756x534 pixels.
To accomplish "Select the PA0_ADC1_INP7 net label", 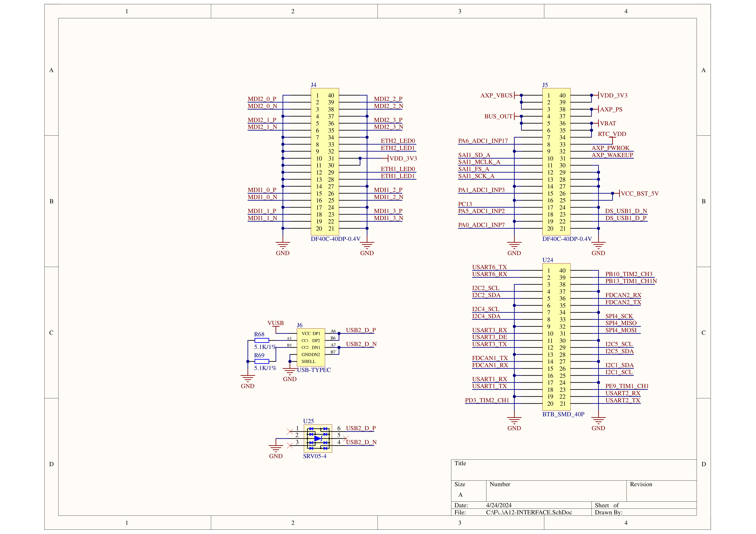I will 481,225.
